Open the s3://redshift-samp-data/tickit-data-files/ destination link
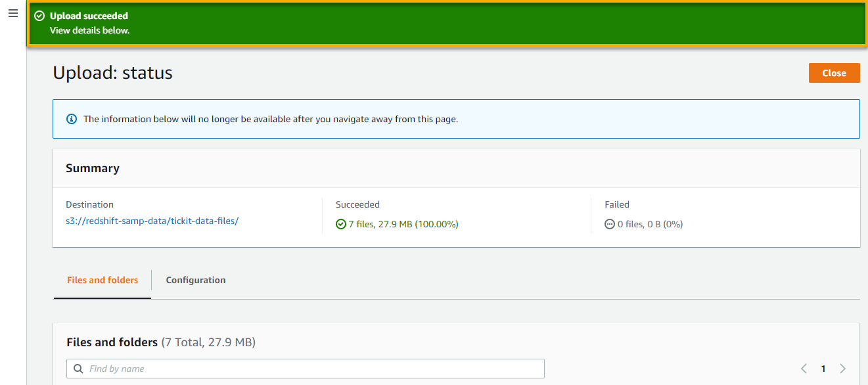 [x=152, y=221]
